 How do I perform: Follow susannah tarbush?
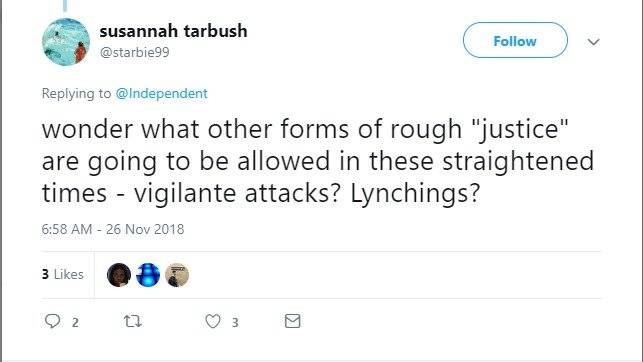coord(515,40)
